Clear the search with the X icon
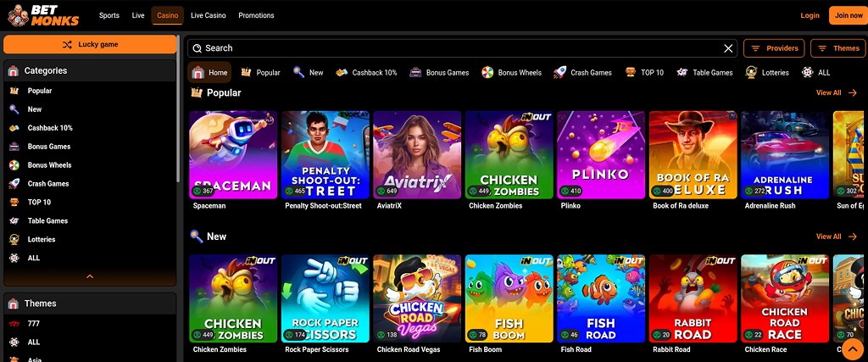 (x=728, y=48)
